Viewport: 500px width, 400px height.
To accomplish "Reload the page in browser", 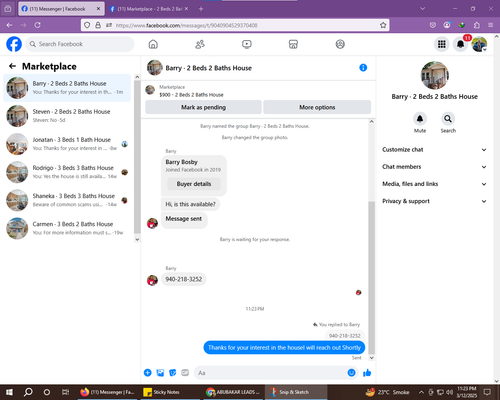I will pyautogui.click(x=38, y=25).
